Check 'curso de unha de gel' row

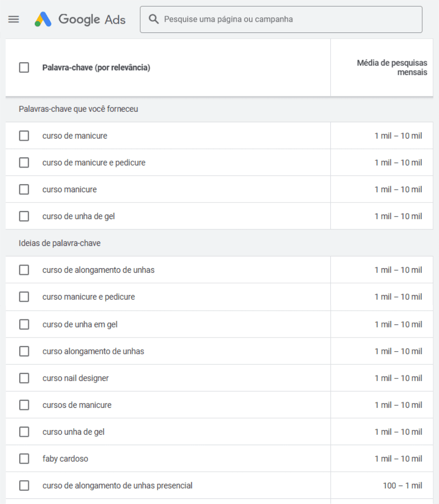coord(24,216)
